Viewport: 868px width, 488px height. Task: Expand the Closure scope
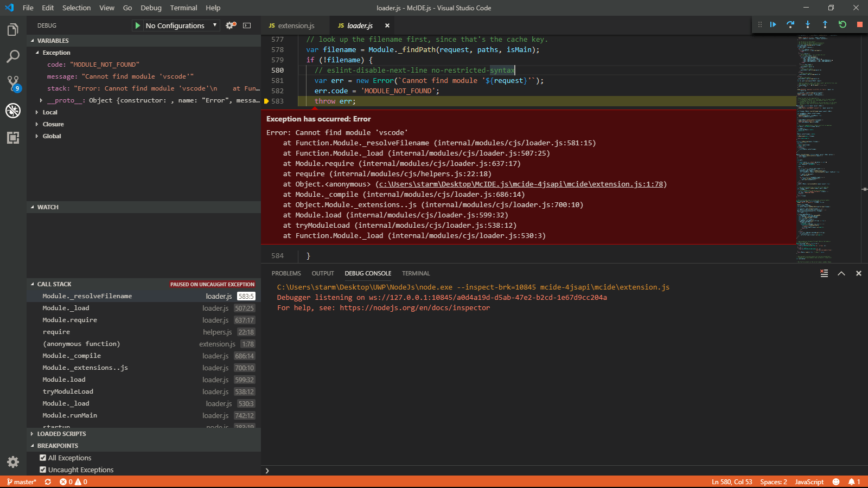pos(37,124)
